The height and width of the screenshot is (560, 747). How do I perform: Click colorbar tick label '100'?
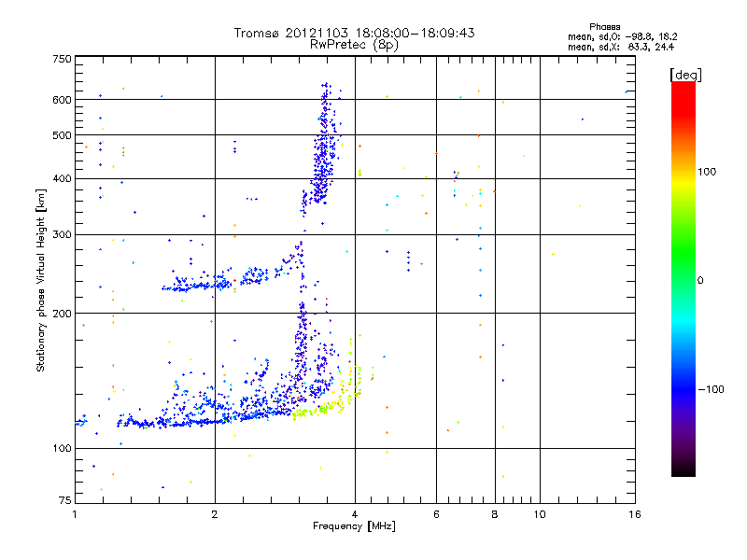click(x=707, y=172)
